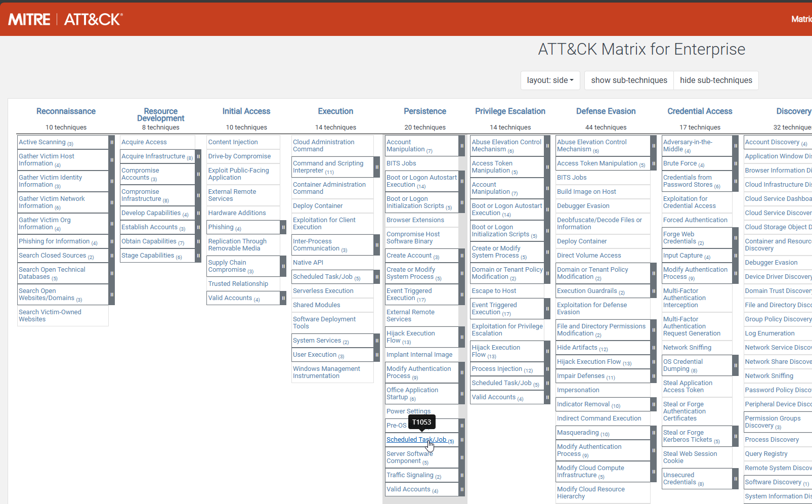Open Forced Authentication technique
Image resolution: width=812 pixels, height=504 pixels.
tap(695, 220)
